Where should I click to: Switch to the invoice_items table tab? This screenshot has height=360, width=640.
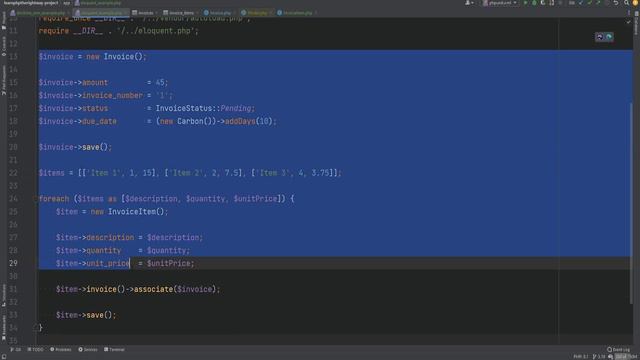point(180,13)
